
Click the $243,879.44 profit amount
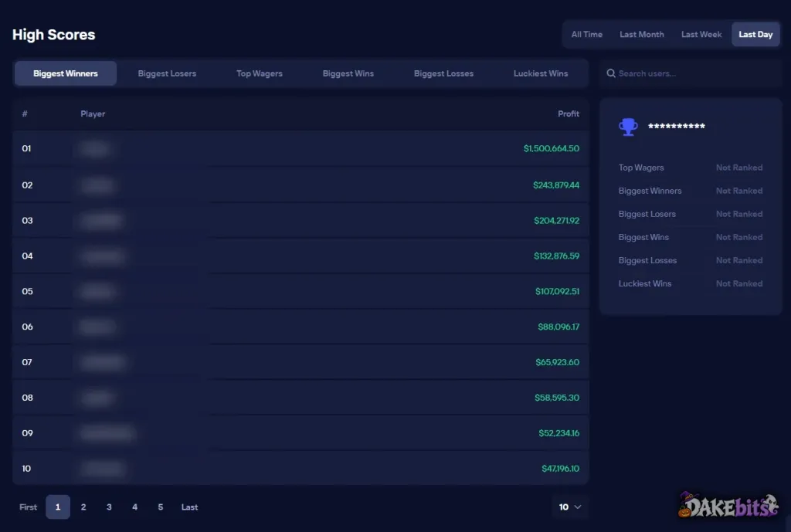coord(556,185)
